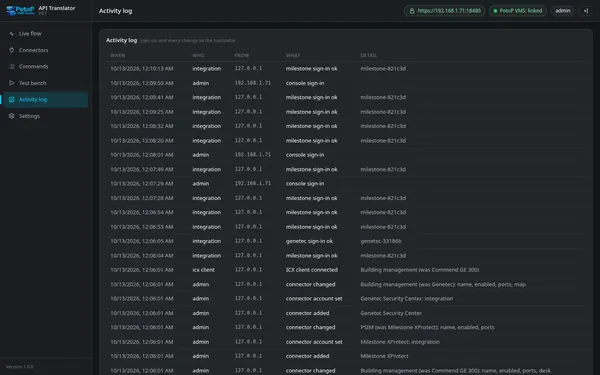Click timestamp 10/13/2026, 12:07:49 AM

(x=142, y=169)
